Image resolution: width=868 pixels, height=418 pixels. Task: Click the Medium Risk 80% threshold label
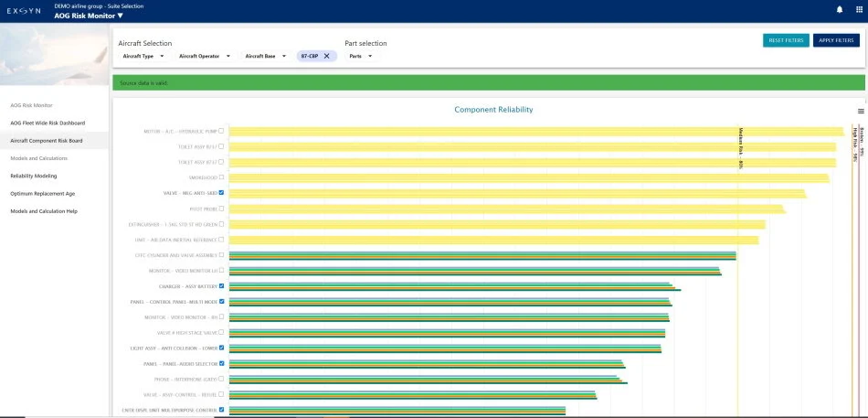pos(741,148)
